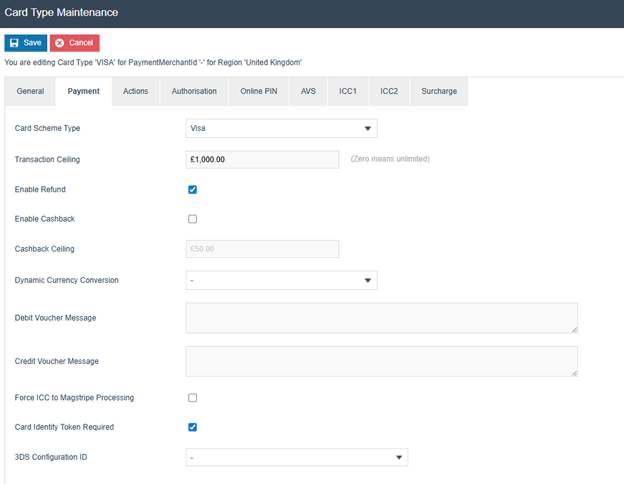Select the AVS tab
Viewport: 624px width, 484px height.
(x=308, y=91)
